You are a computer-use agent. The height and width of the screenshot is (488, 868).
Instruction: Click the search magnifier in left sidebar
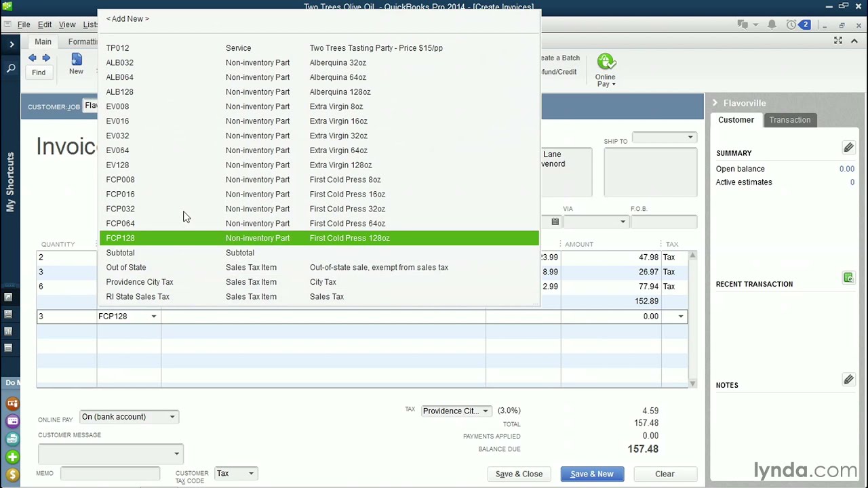pyautogui.click(x=11, y=68)
